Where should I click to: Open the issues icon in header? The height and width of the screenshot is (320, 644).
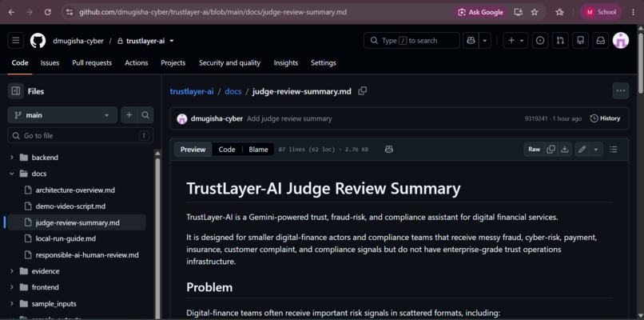click(540, 41)
